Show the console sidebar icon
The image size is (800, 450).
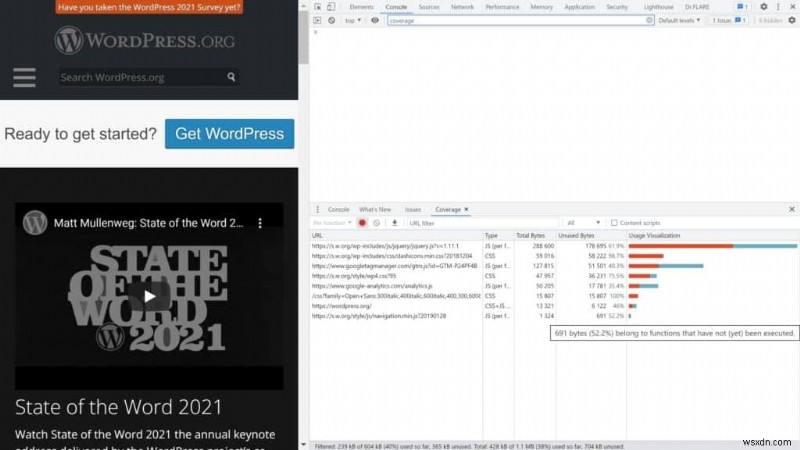coord(317,20)
